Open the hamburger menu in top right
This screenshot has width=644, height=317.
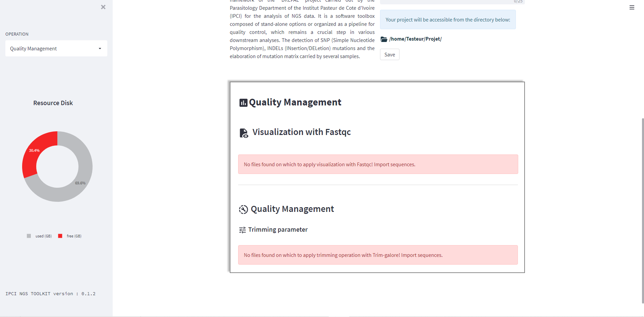(x=632, y=7)
